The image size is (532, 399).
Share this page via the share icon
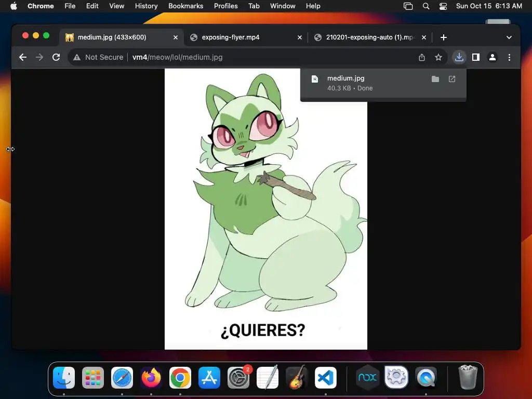(x=422, y=57)
